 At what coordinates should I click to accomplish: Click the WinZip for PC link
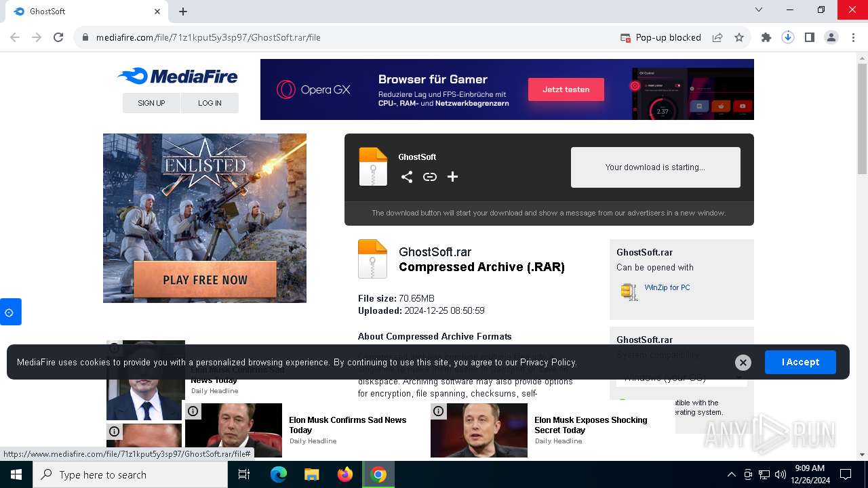click(667, 287)
